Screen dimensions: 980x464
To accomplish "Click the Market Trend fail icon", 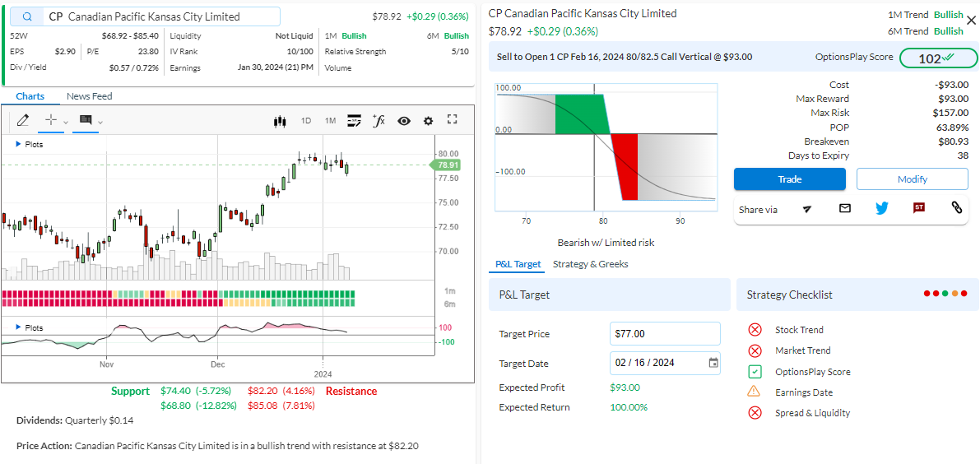I will point(755,350).
